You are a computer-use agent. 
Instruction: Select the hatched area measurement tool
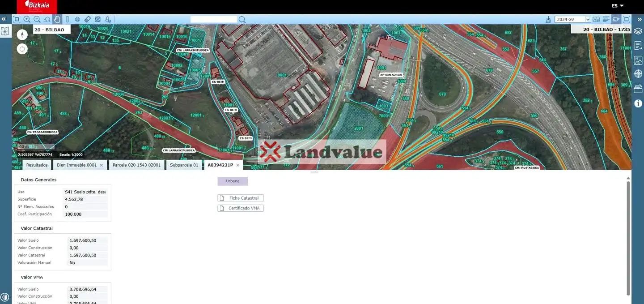click(x=98, y=19)
